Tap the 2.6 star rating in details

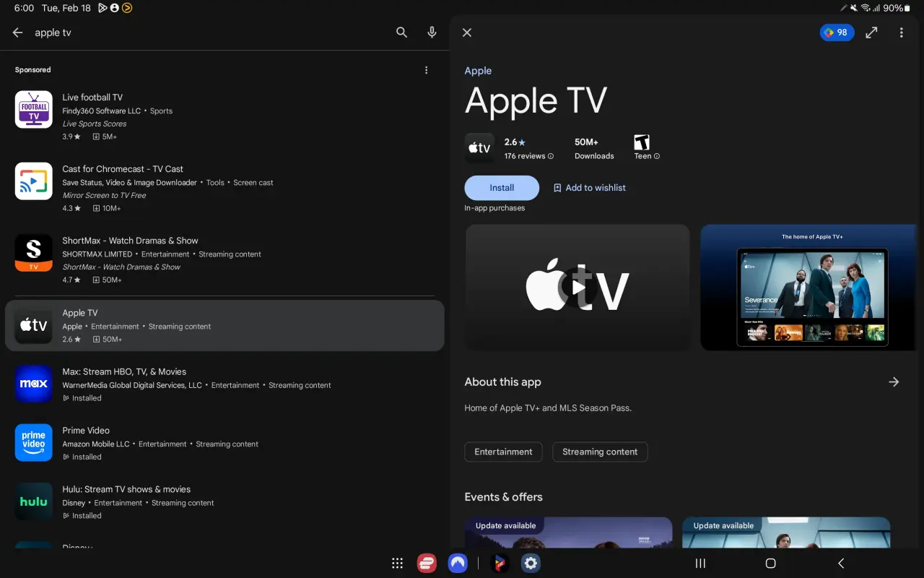(x=515, y=142)
